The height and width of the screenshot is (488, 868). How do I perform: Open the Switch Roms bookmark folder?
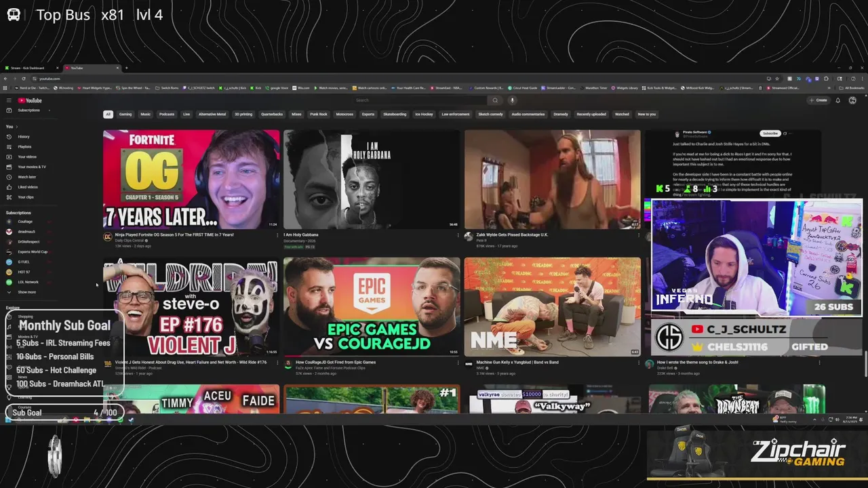167,88
